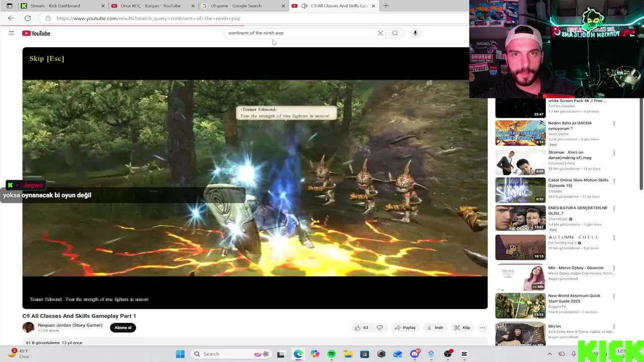Open options for AUTUMN CHILL video
The width and height of the screenshot is (644, 362).
pyautogui.click(x=614, y=238)
